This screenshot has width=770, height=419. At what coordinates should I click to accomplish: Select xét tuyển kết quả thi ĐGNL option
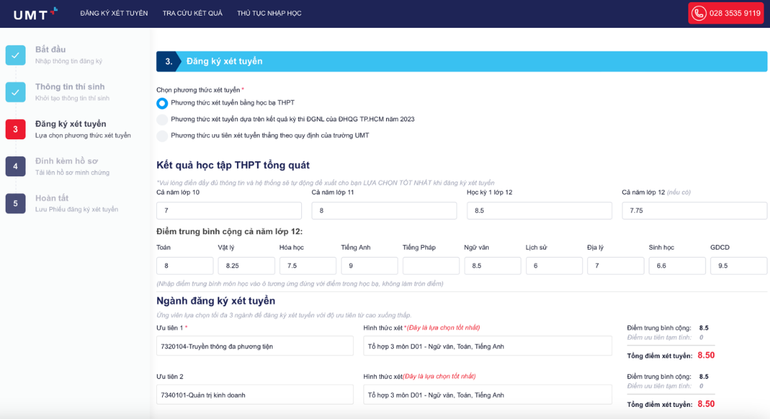click(162, 119)
